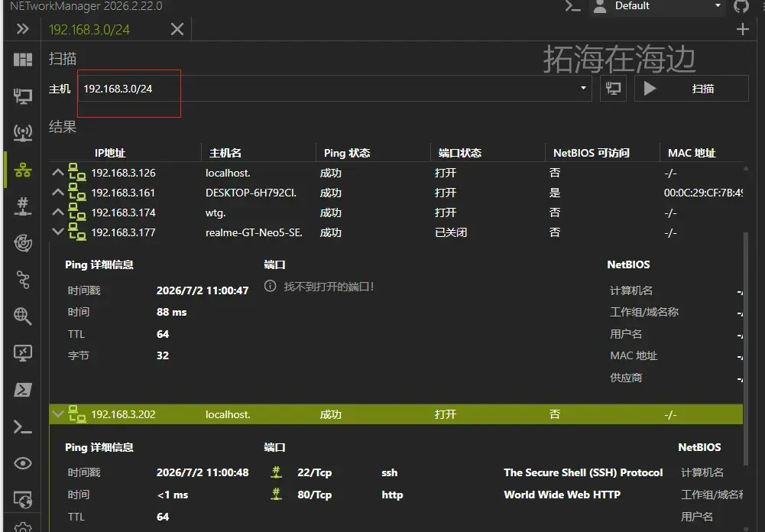Image resolution: width=765 pixels, height=532 pixels.
Task: Select timestamp 2026/7/2 11:00:47
Action: tap(203, 290)
